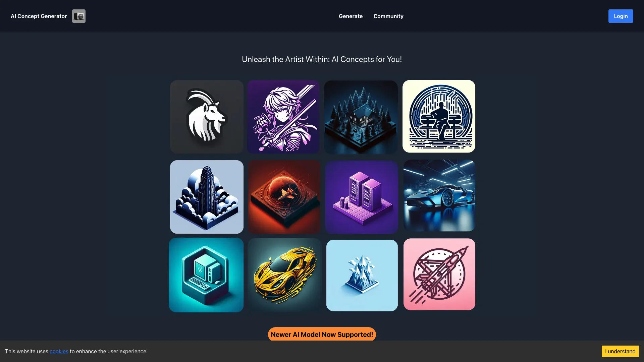Click the circular maze silhouette concept icon
This screenshot has width=644, height=362.
pos(438,116)
